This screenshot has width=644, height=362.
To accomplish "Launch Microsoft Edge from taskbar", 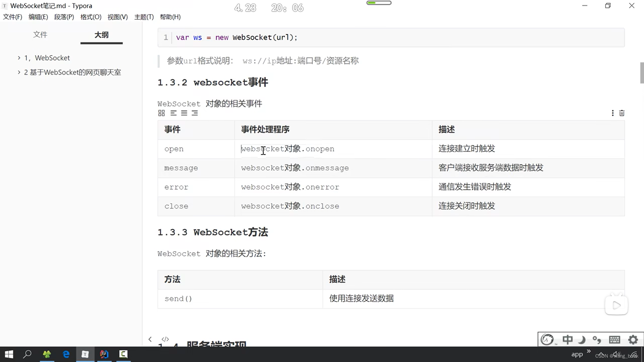I will pos(66,354).
